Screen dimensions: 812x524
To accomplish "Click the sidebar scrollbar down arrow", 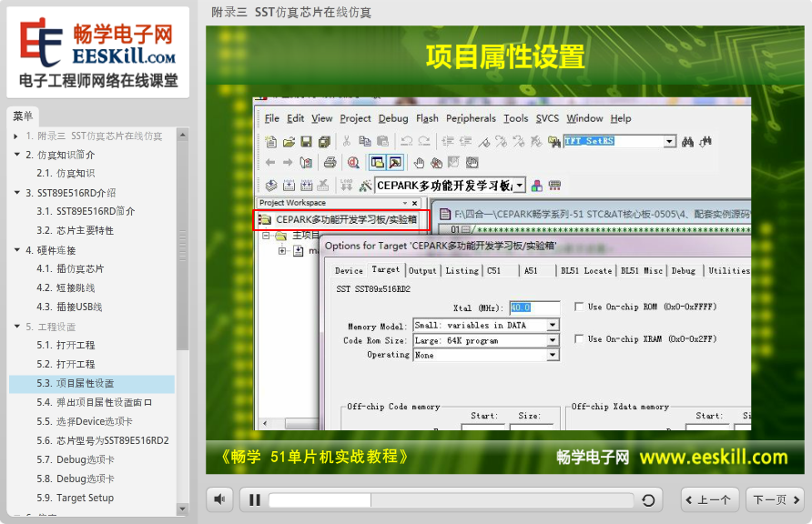I will (x=182, y=509).
